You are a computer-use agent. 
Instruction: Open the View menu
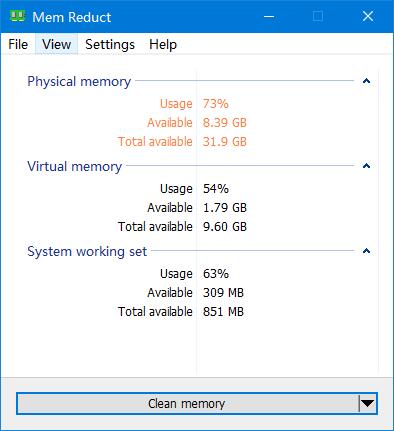(57, 44)
